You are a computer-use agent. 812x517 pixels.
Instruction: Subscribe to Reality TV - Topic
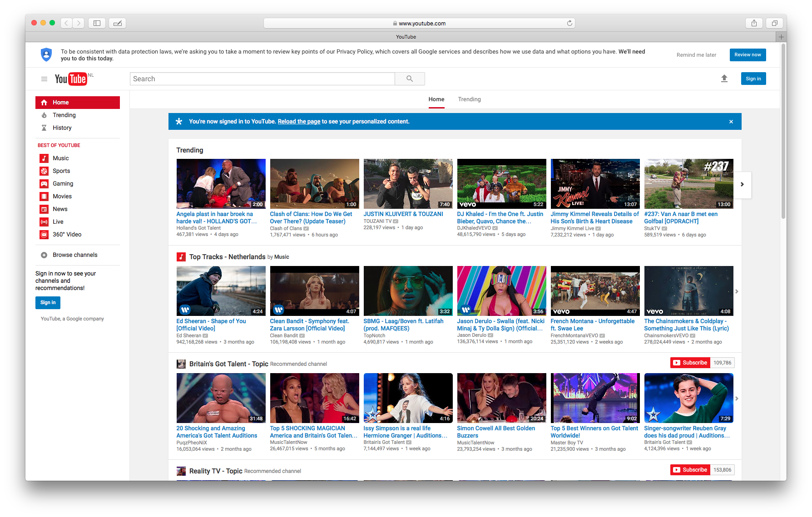click(x=690, y=470)
